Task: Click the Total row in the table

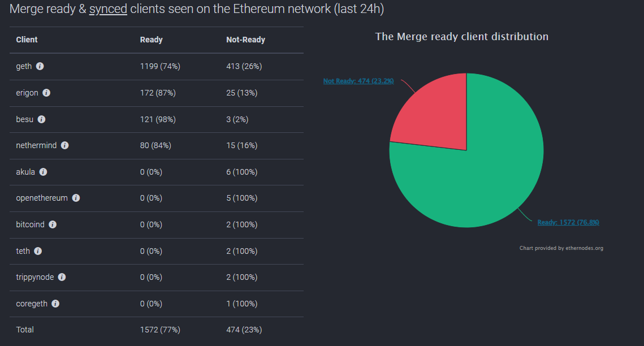Action: tap(157, 330)
